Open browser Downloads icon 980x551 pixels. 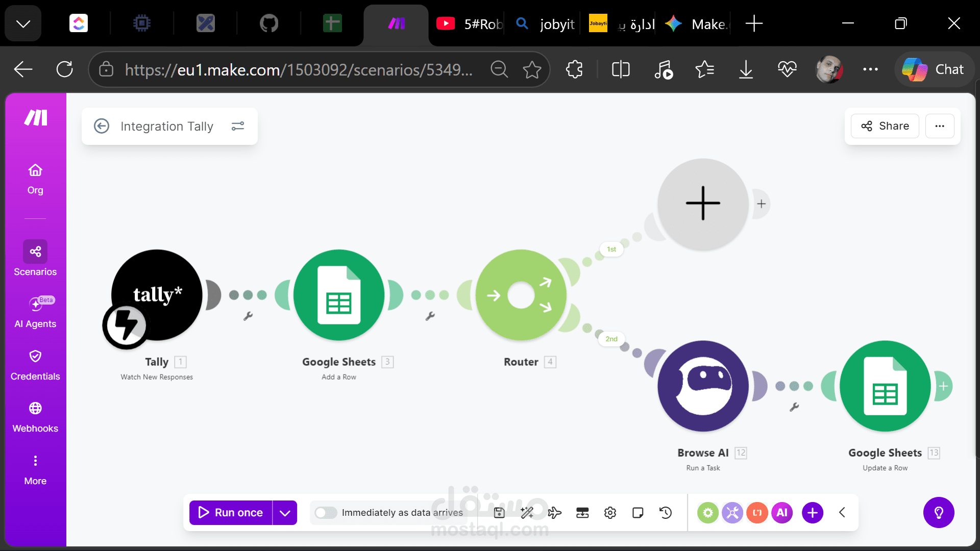point(746,69)
